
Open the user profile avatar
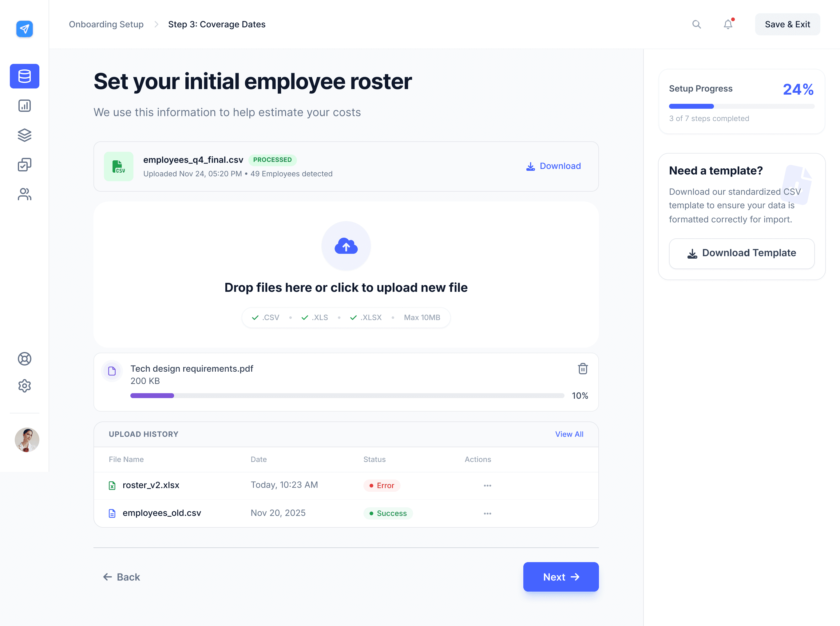(26, 440)
